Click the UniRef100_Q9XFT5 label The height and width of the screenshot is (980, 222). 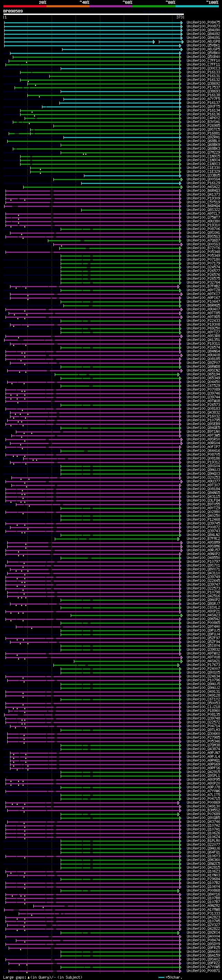[x=203, y=106]
